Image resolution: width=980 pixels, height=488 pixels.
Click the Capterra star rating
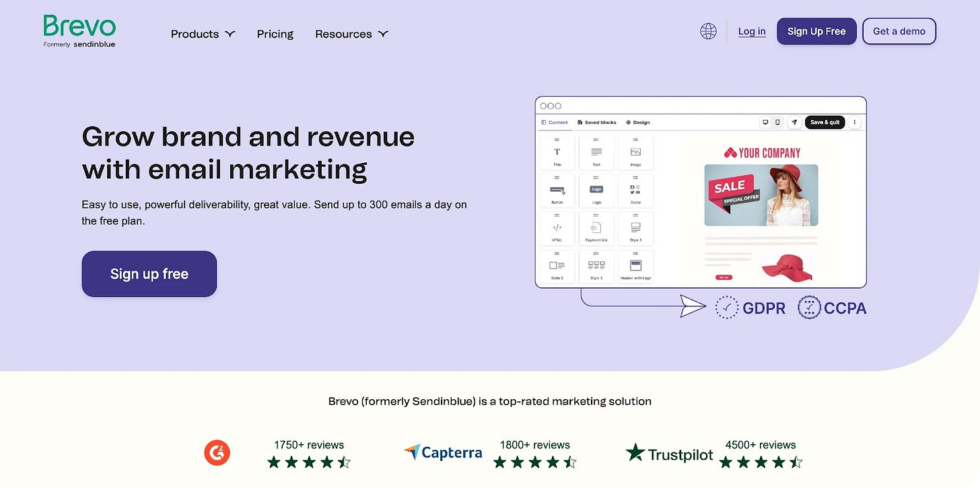(535, 462)
